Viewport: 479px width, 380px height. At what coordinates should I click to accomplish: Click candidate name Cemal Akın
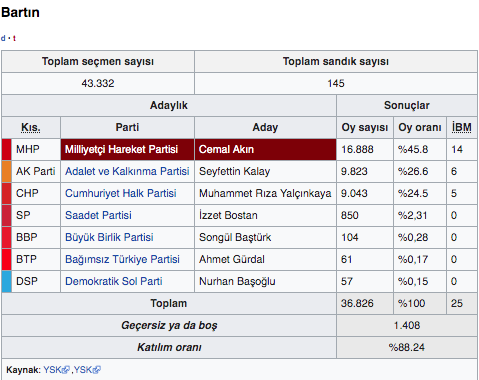tap(226, 149)
